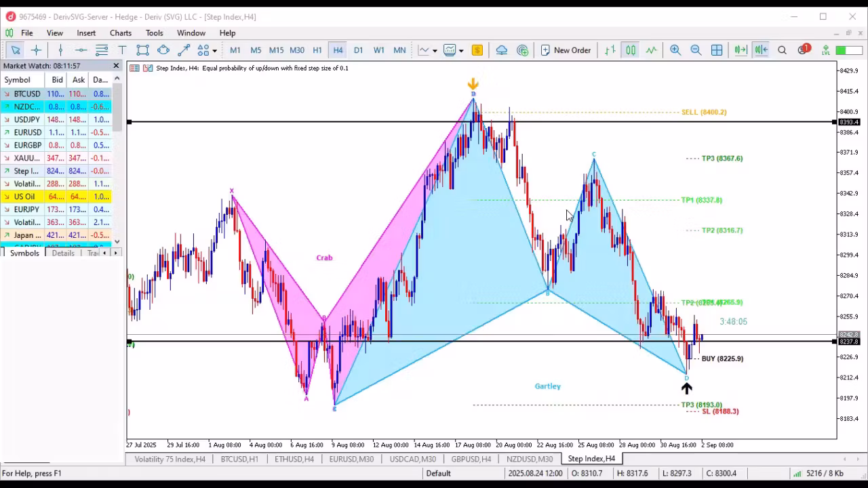
Task: Draw a horizontal line on chart
Action: [81, 50]
